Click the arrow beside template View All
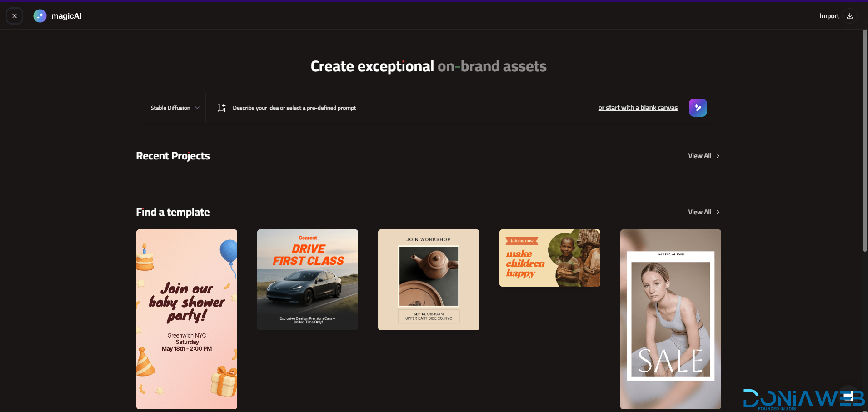This screenshot has width=868, height=412. 718,212
